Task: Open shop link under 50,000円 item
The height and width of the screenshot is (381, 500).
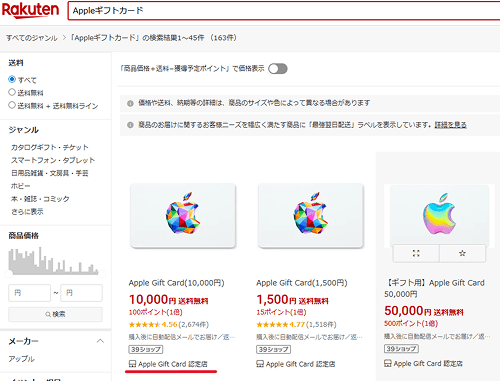Action: (423, 363)
